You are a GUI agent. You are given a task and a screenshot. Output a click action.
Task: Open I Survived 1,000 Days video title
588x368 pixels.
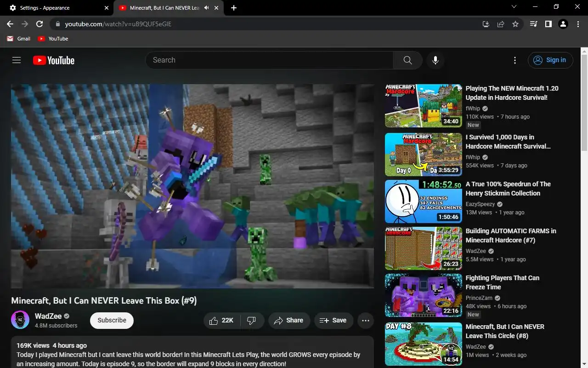pyautogui.click(x=508, y=142)
